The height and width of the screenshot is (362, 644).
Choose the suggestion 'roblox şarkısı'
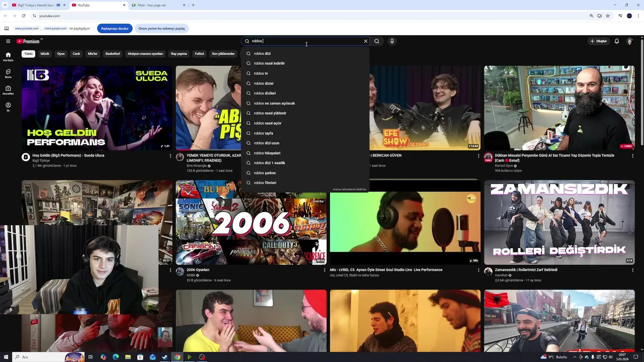(305, 173)
